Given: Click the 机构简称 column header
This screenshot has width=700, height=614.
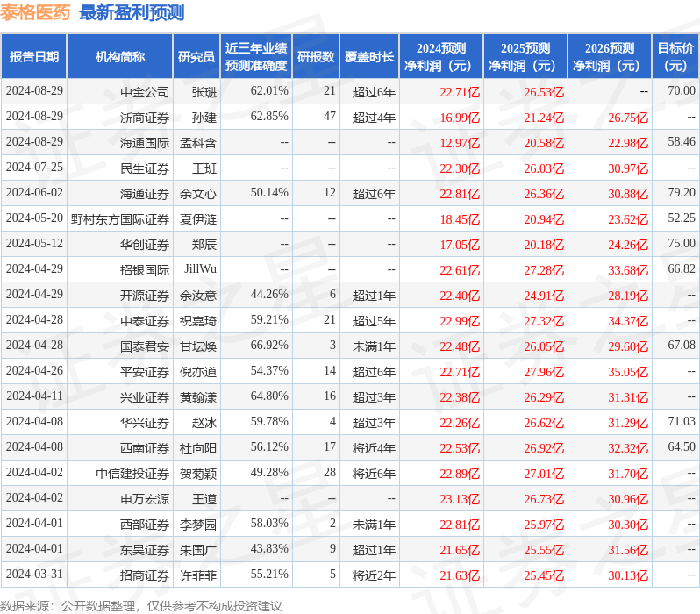Looking at the screenshot, I should tap(119, 57).
